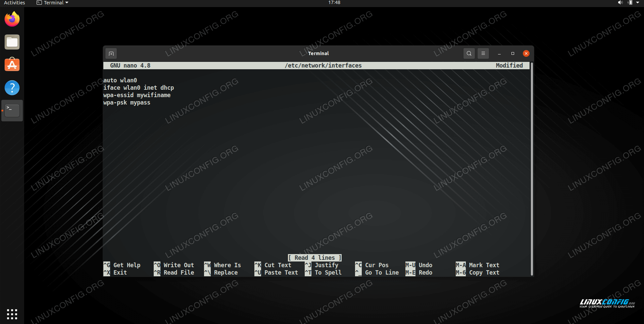Open Firefox from the dock

coord(12,19)
